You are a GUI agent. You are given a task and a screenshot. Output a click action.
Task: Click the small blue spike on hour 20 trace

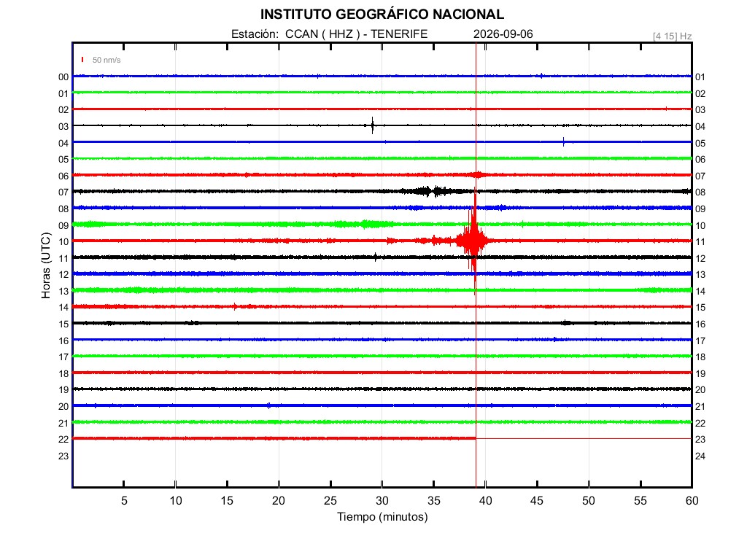pos(268,405)
